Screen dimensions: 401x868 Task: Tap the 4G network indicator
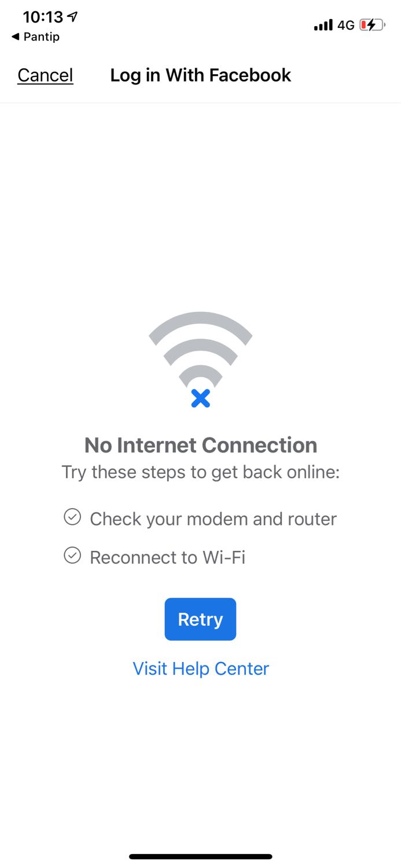[346, 25]
